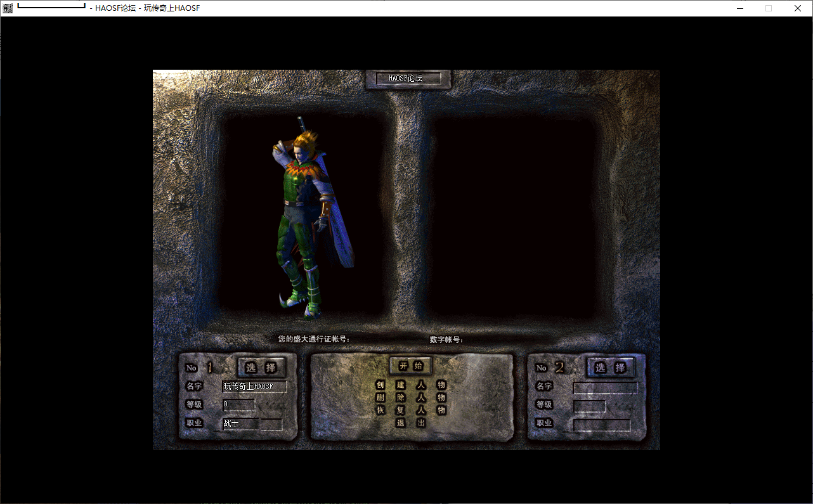813x504 pixels.
Task: Click the level field showing 0
Action: 238,404
